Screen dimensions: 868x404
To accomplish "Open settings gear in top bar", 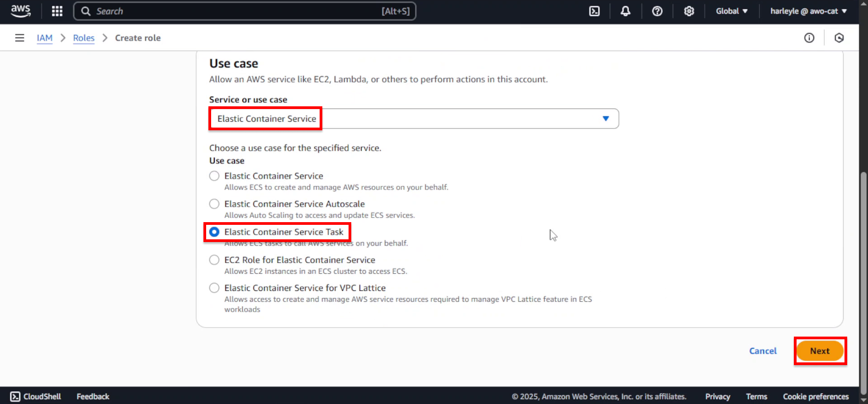I will 689,11.
